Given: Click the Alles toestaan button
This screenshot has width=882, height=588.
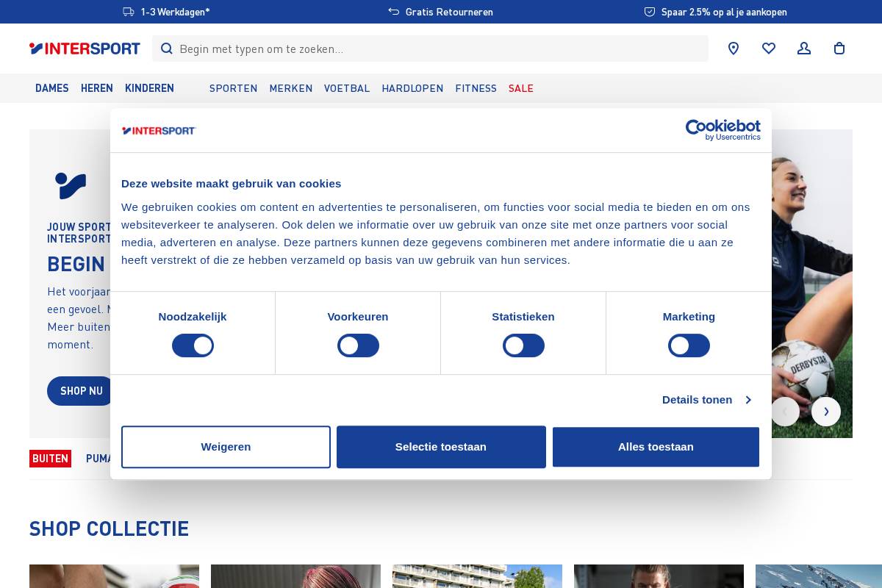Looking at the screenshot, I should [x=656, y=447].
